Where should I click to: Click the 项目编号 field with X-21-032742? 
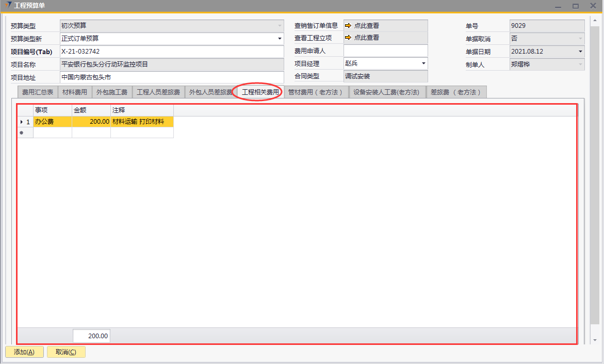coord(171,52)
